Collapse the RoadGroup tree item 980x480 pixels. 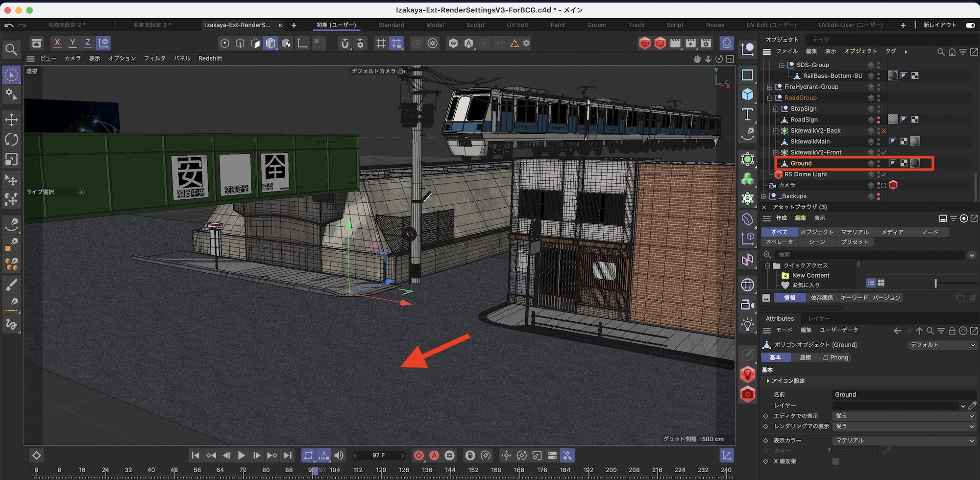tap(770, 98)
